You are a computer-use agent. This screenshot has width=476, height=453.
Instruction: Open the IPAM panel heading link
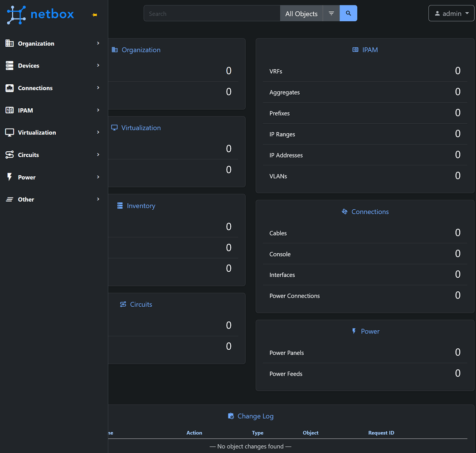[x=365, y=50]
